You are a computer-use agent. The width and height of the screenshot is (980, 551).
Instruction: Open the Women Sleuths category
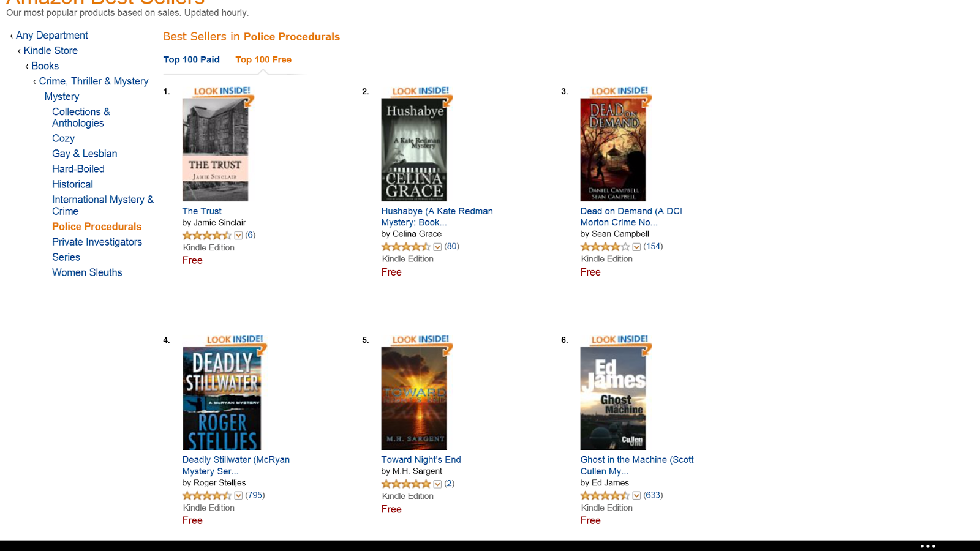click(87, 272)
